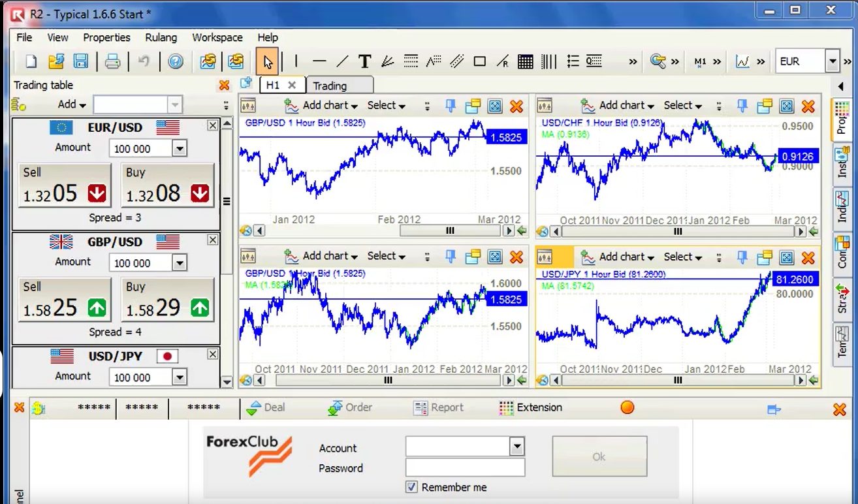Open the Properties menu
Screen dimensions: 858x504
pos(106,38)
